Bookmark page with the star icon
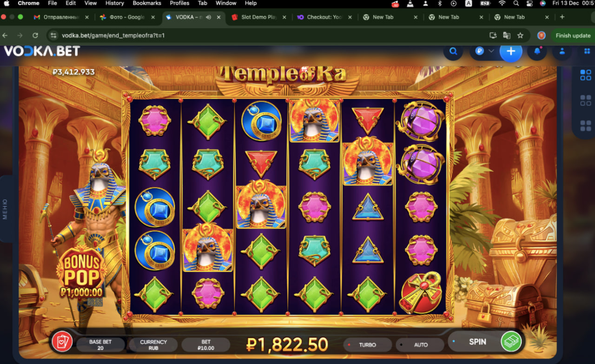This screenshot has width=595, height=364. 520,35
